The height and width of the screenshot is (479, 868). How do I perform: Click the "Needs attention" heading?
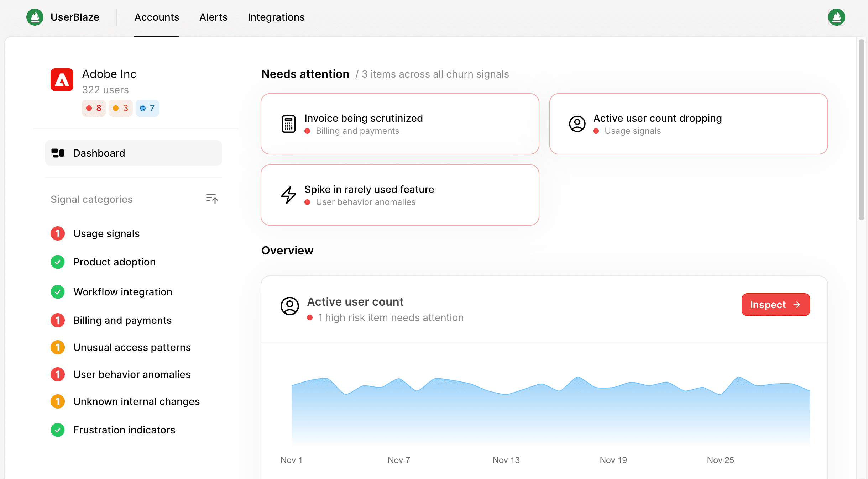click(305, 74)
